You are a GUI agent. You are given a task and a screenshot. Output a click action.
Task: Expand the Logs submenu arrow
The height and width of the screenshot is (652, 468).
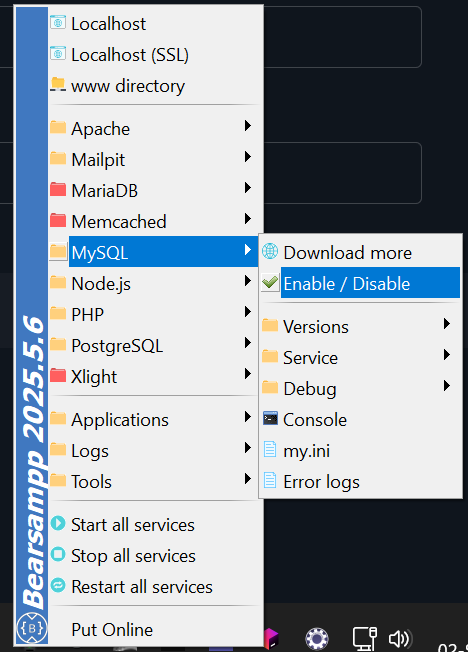pyautogui.click(x=248, y=448)
